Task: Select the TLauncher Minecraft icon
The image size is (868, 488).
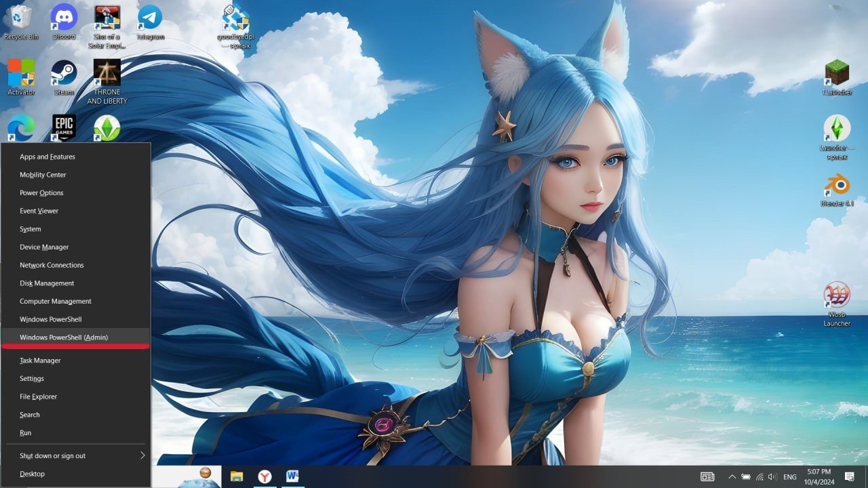Action: tap(837, 77)
